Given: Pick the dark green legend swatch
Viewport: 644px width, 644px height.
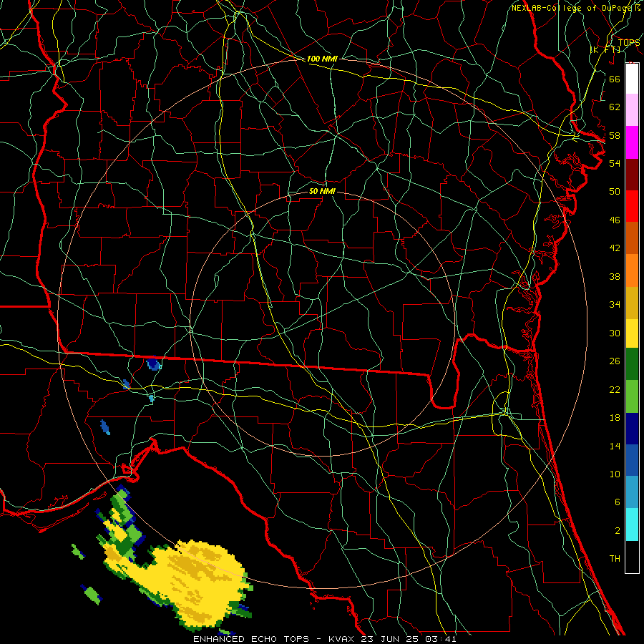Looking at the screenshot, I should pos(632,364).
